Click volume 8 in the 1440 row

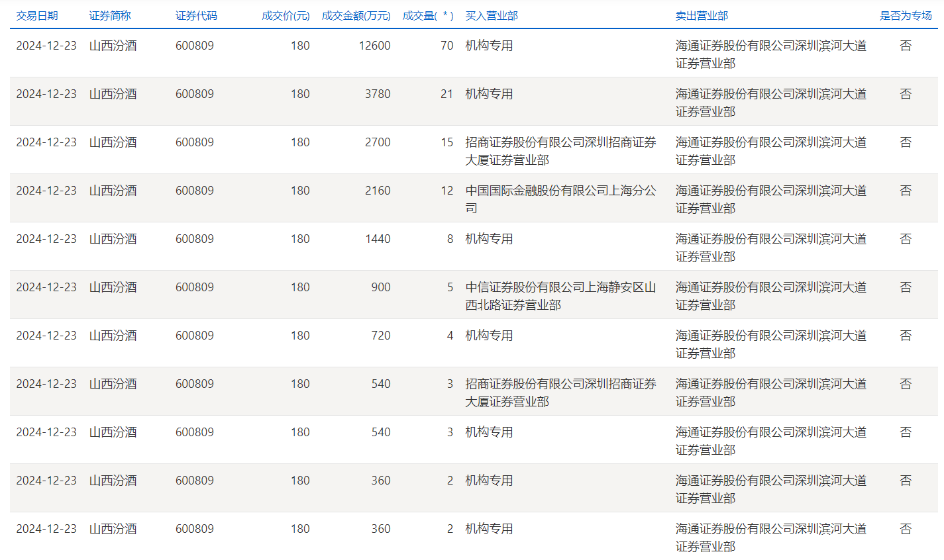click(x=450, y=239)
